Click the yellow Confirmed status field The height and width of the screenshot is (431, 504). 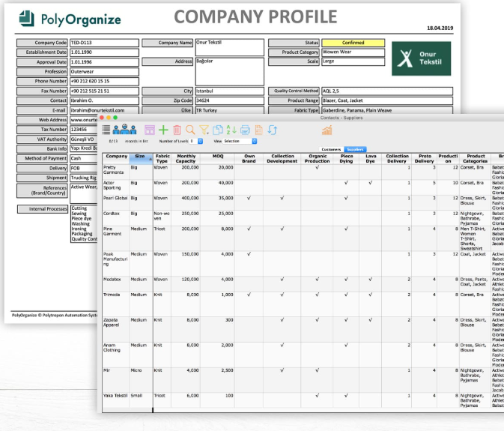tap(353, 43)
